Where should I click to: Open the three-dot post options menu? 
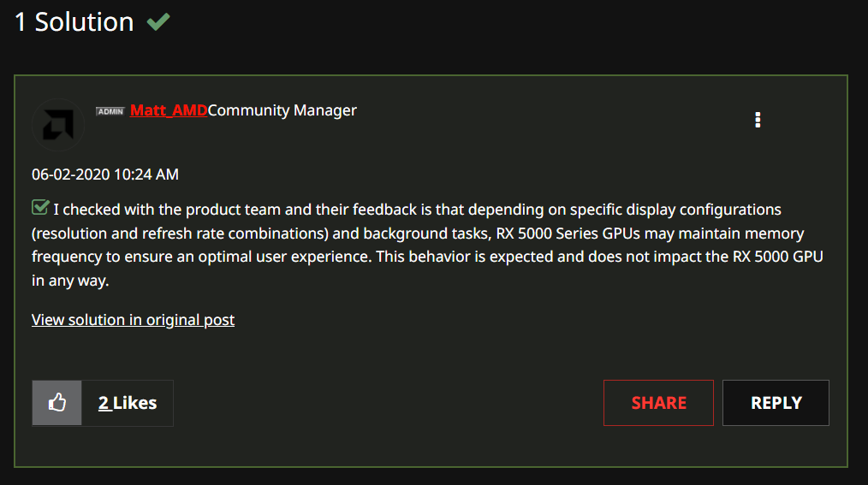point(758,120)
